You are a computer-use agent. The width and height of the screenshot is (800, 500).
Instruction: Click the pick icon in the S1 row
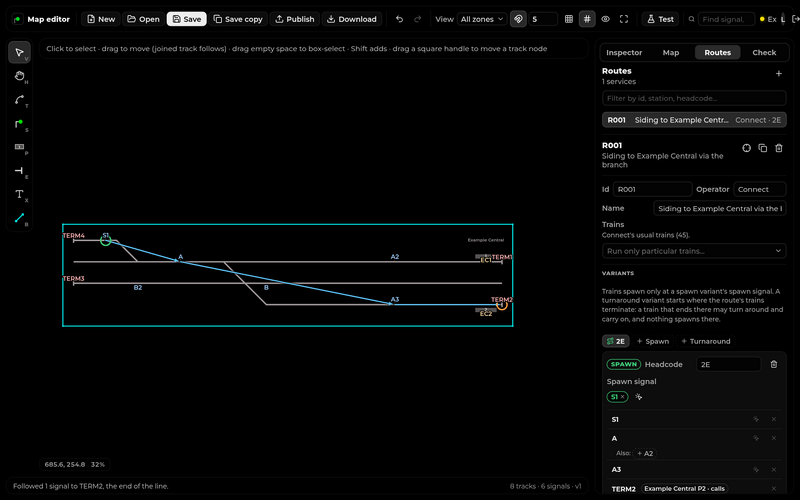click(x=756, y=419)
